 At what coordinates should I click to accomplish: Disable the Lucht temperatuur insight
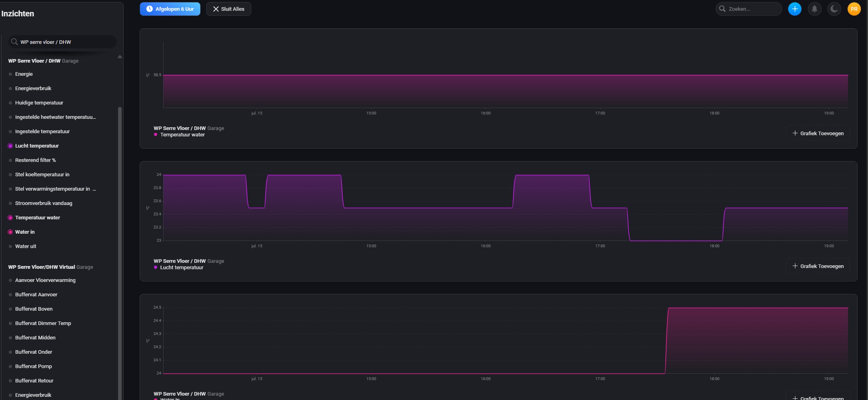(37, 146)
